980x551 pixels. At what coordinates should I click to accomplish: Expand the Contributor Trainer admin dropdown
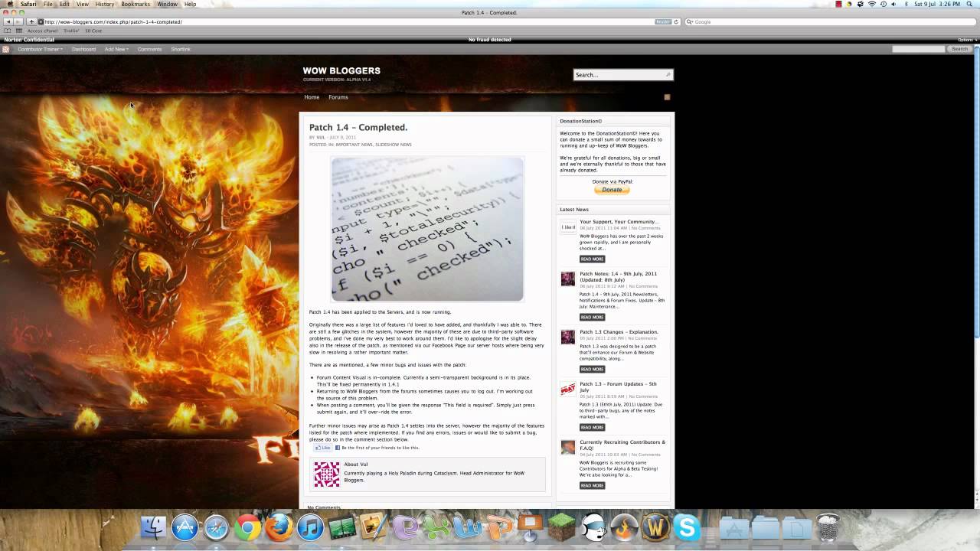point(40,49)
